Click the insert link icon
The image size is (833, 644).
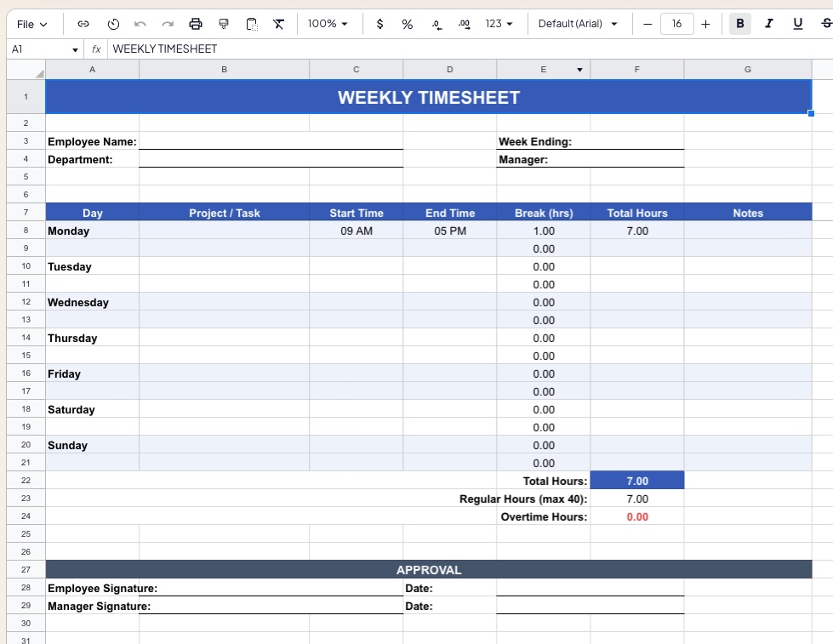point(83,24)
